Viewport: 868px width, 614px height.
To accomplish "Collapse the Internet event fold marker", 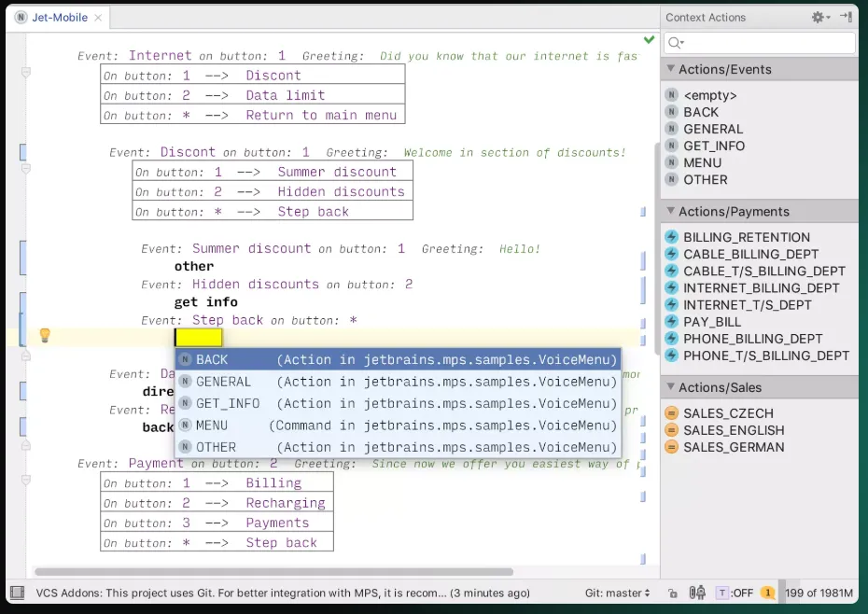I will 26,72.
